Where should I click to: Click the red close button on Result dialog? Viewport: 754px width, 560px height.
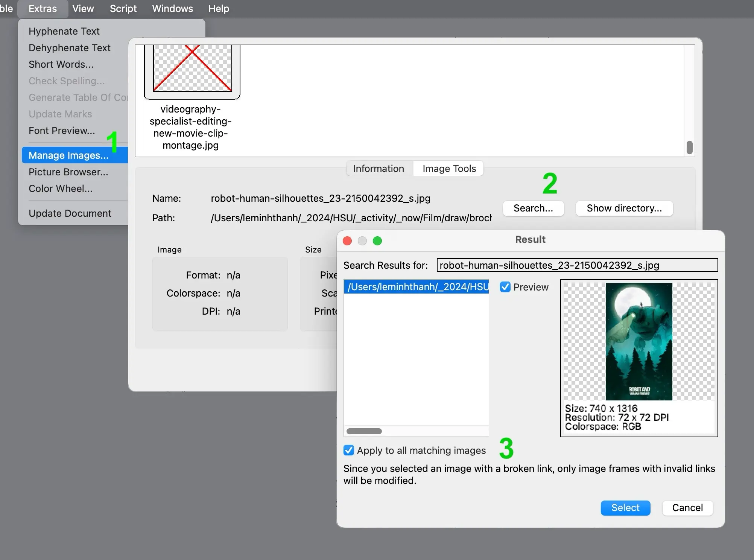pos(347,241)
